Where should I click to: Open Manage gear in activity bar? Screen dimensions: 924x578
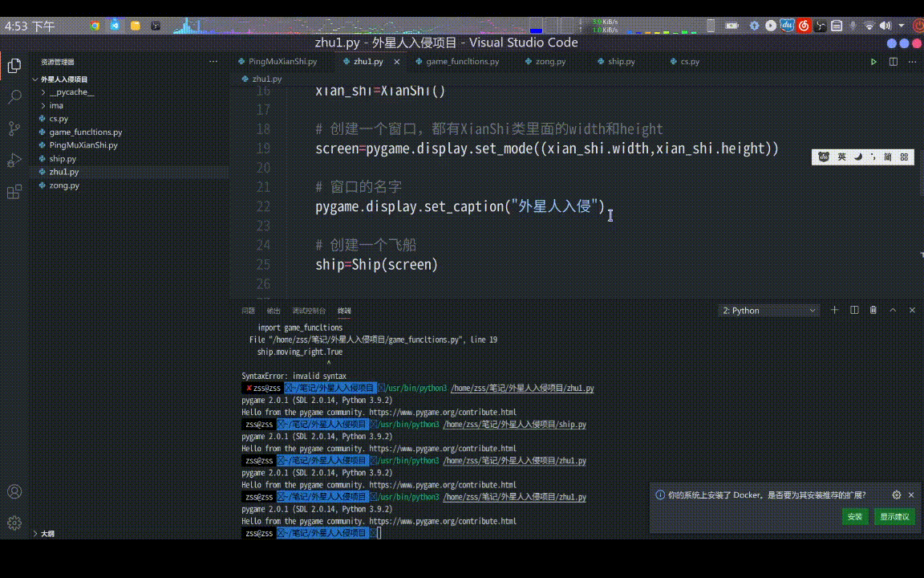14,523
